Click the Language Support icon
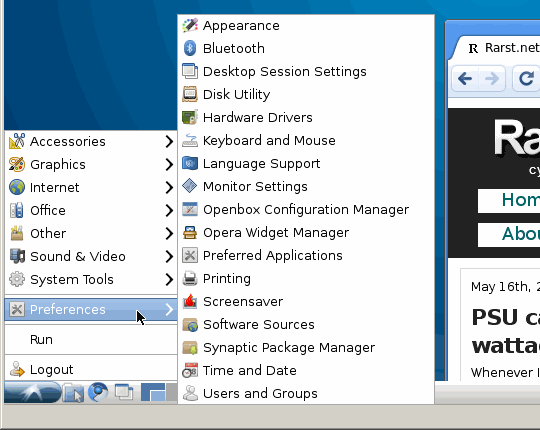The height and width of the screenshot is (430, 540). (x=190, y=163)
